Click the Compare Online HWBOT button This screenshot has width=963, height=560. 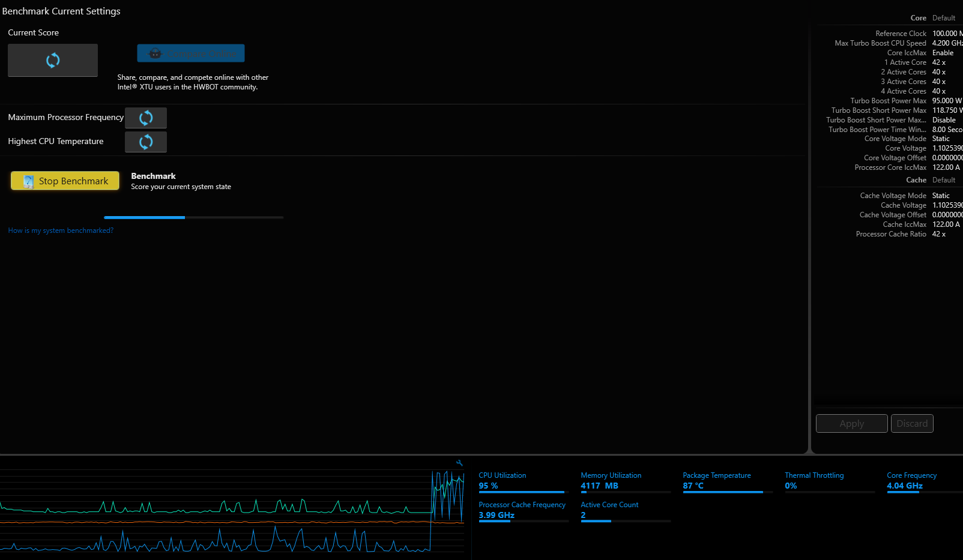point(191,53)
